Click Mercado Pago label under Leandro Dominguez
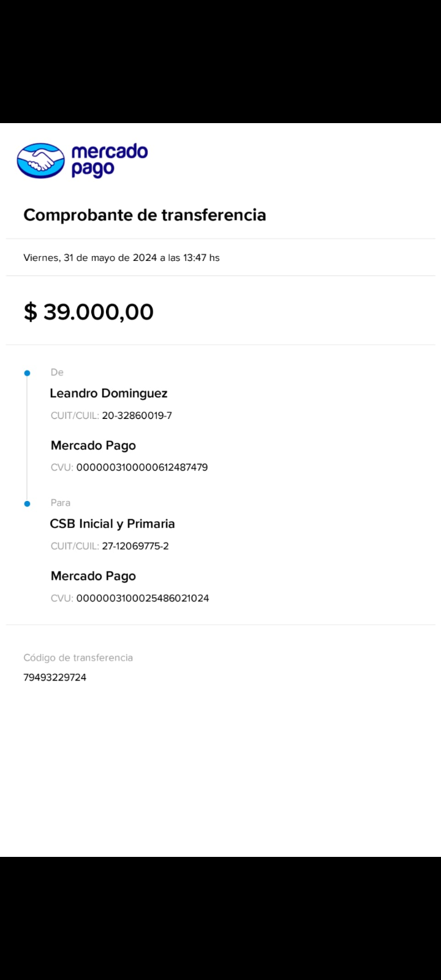 pyautogui.click(x=93, y=445)
